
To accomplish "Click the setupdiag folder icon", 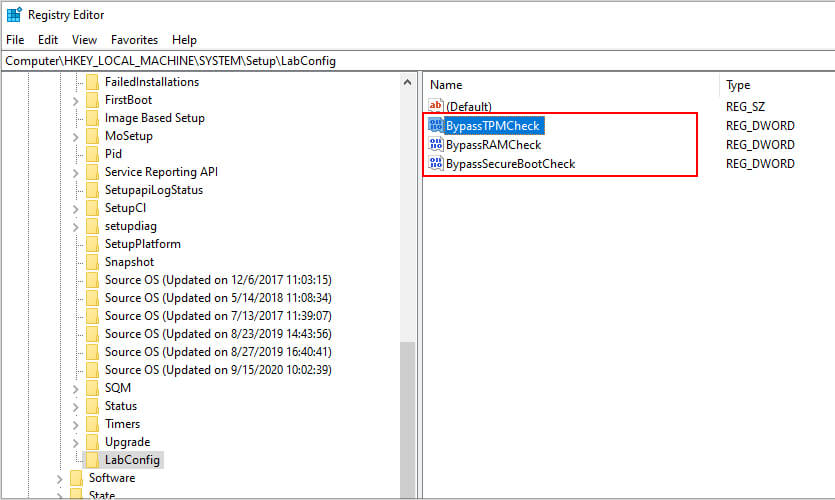I will click(92, 226).
